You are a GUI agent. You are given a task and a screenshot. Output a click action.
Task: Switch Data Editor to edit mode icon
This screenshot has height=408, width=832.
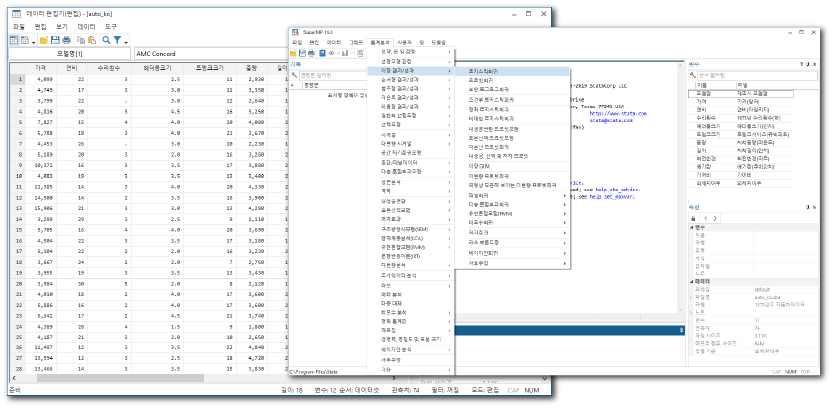[x=14, y=40]
